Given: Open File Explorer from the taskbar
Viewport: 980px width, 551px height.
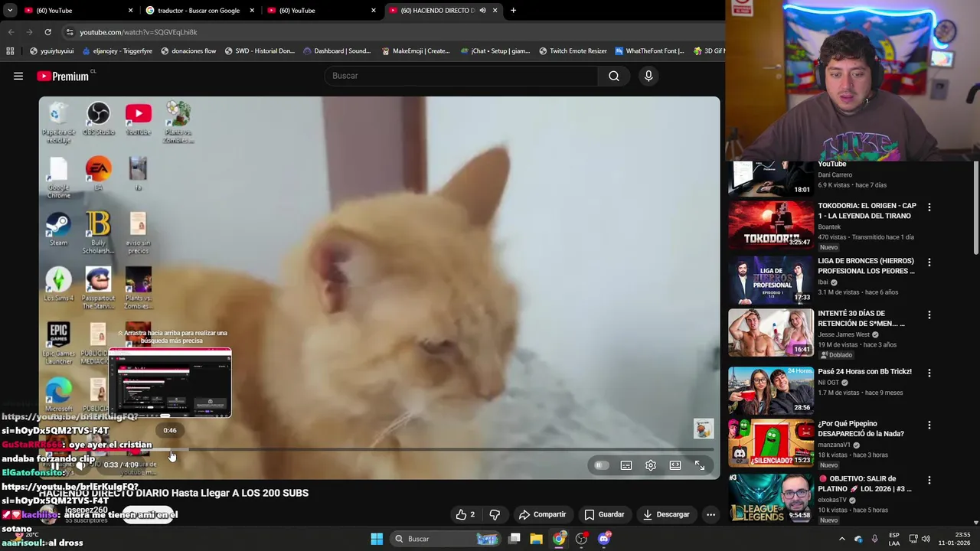Looking at the screenshot, I should click(537, 539).
